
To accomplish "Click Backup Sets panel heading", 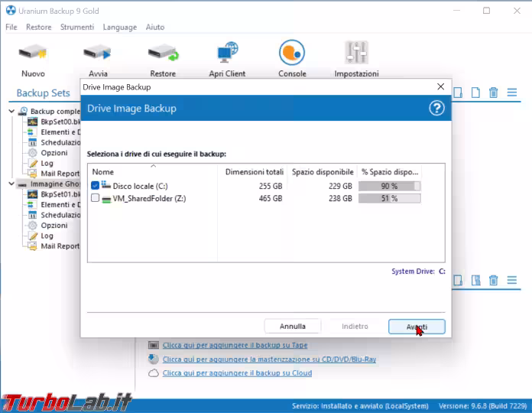I will pos(43,93).
